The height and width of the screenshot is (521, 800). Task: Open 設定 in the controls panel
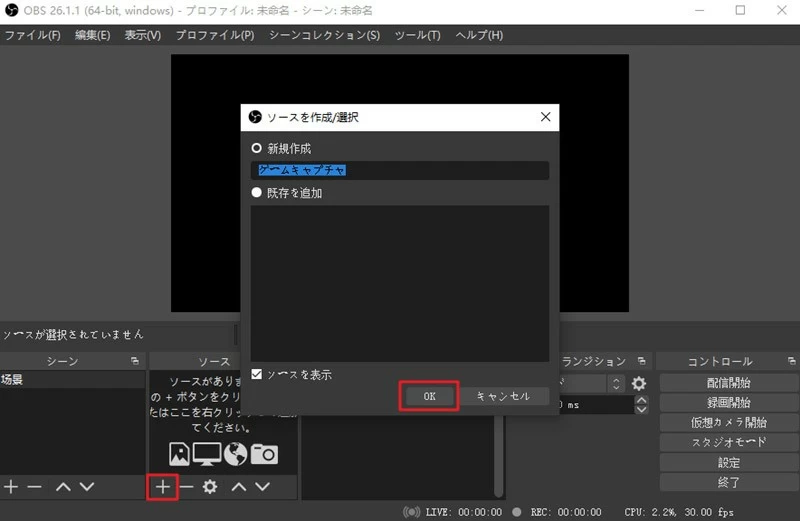pyautogui.click(x=729, y=462)
